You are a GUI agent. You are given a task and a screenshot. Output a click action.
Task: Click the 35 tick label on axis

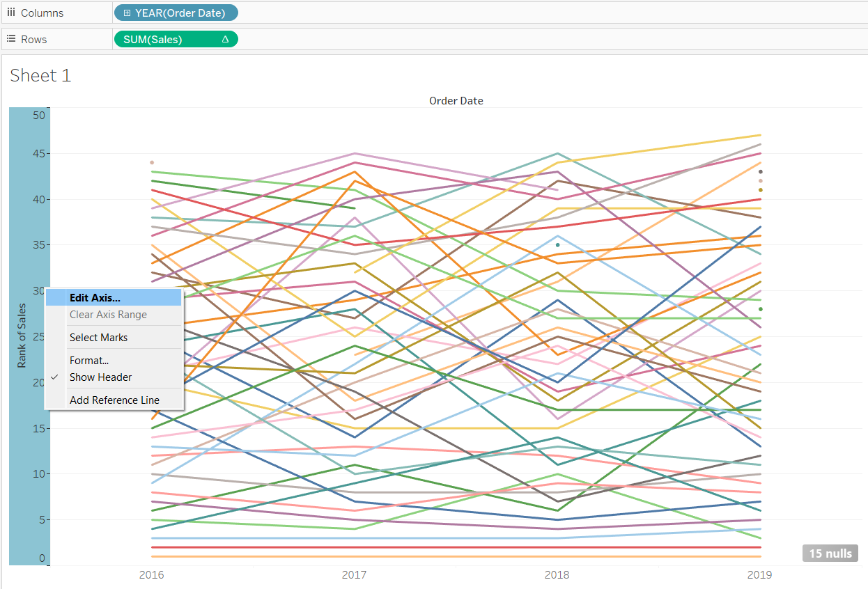[x=39, y=245]
